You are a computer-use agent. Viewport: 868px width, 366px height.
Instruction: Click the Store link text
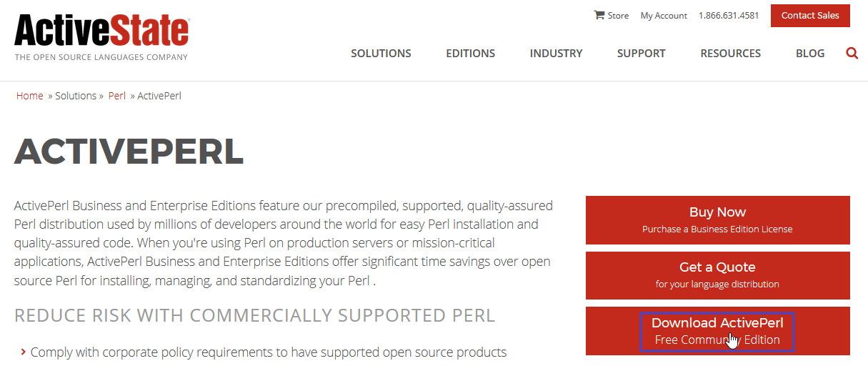pos(618,16)
